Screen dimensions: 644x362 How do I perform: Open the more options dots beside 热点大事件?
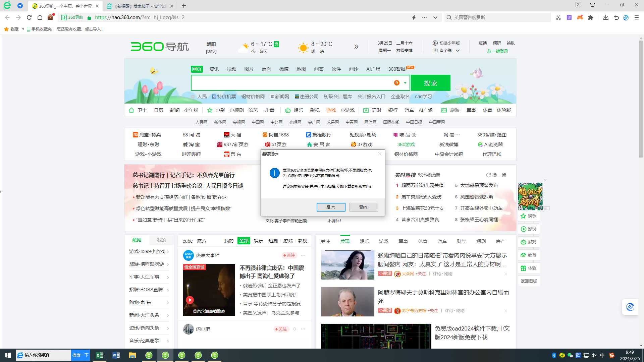tap(303, 255)
